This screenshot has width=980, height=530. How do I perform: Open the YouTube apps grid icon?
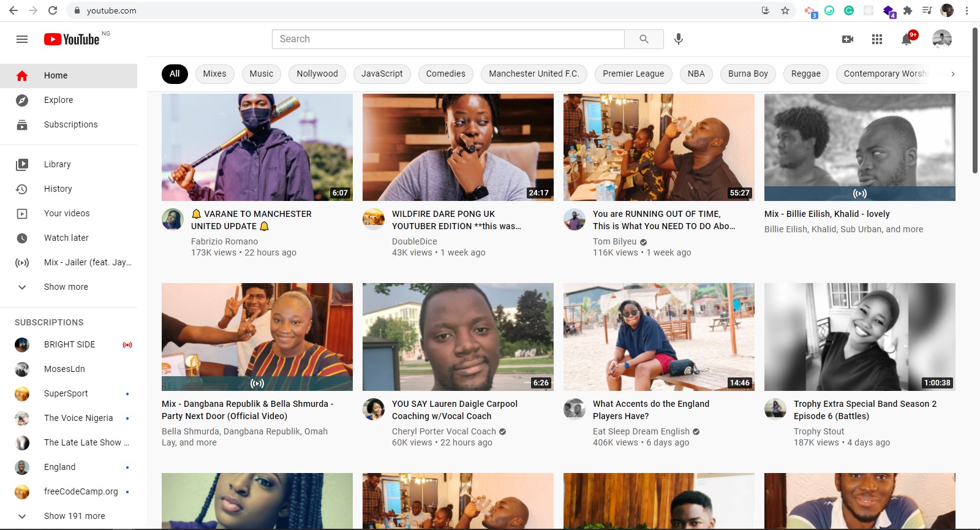tap(877, 39)
